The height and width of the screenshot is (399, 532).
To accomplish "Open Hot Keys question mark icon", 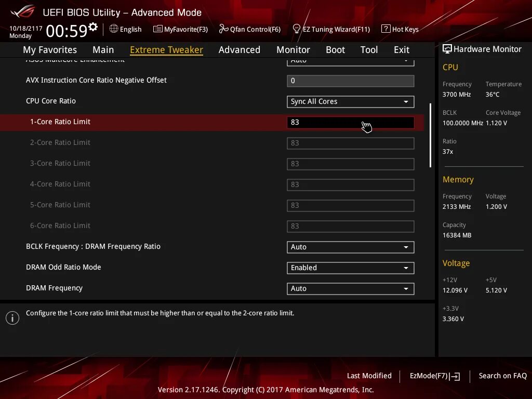I will pos(386,29).
